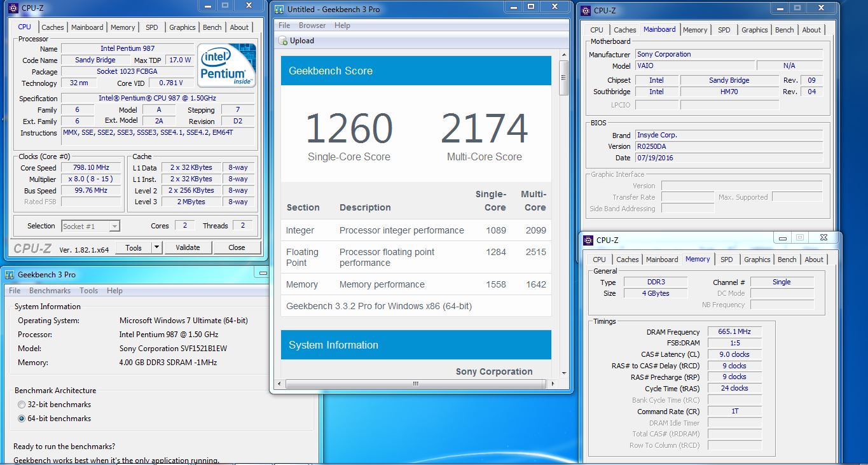Click BIOS Date 07/19/2016 value
The image size is (868, 465).
[x=729, y=158]
